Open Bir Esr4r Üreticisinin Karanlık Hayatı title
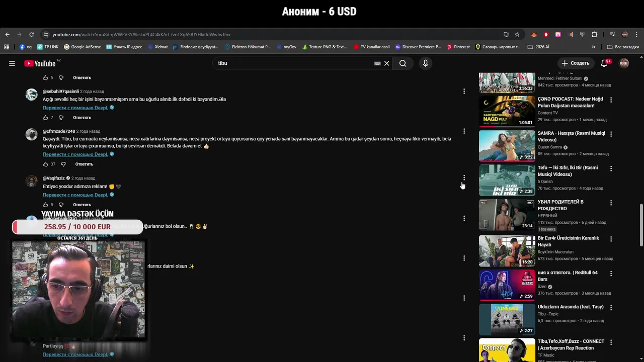This screenshot has width=644, height=362. click(x=569, y=241)
